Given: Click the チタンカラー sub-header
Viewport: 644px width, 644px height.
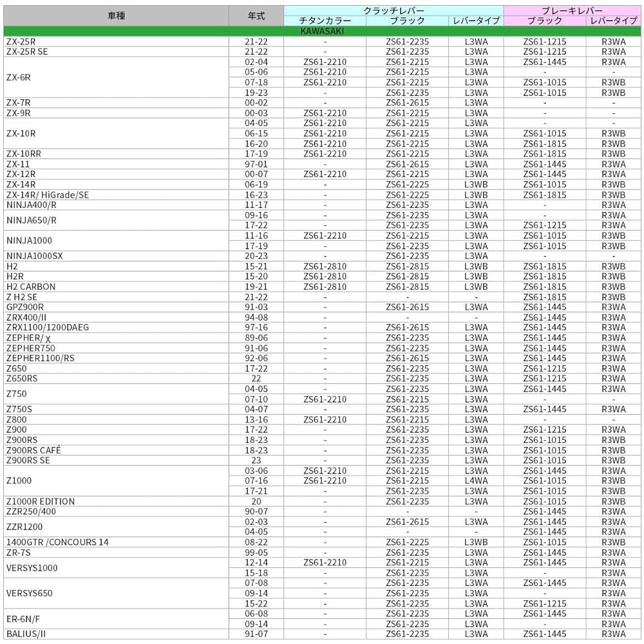Looking at the screenshot, I should [x=325, y=21].
